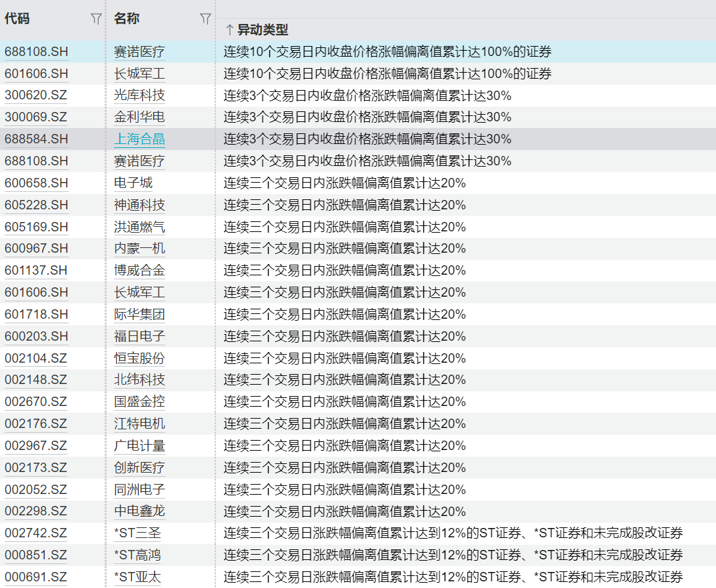Open stock code 601137.SH

35,270
